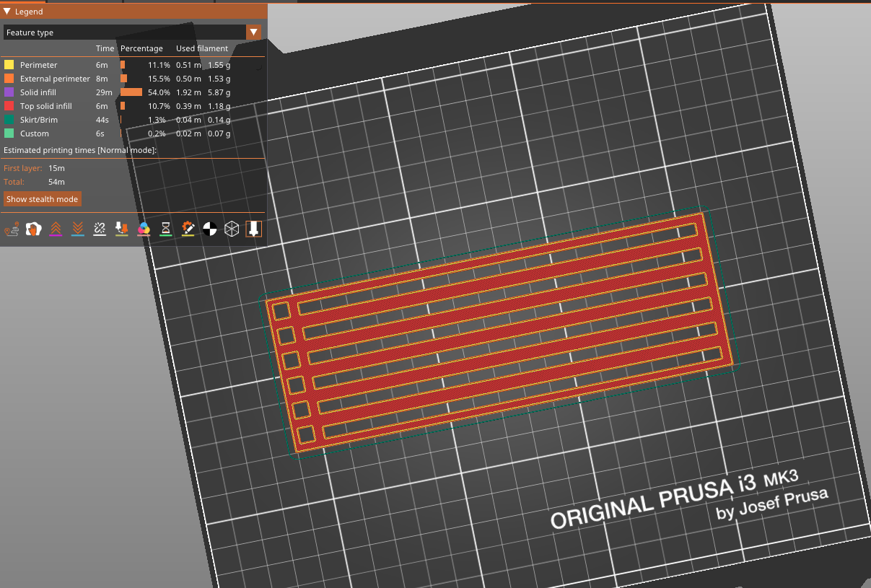Toggle wipe moves hand icon
This screenshot has width=871, height=588.
click(33, 229)
